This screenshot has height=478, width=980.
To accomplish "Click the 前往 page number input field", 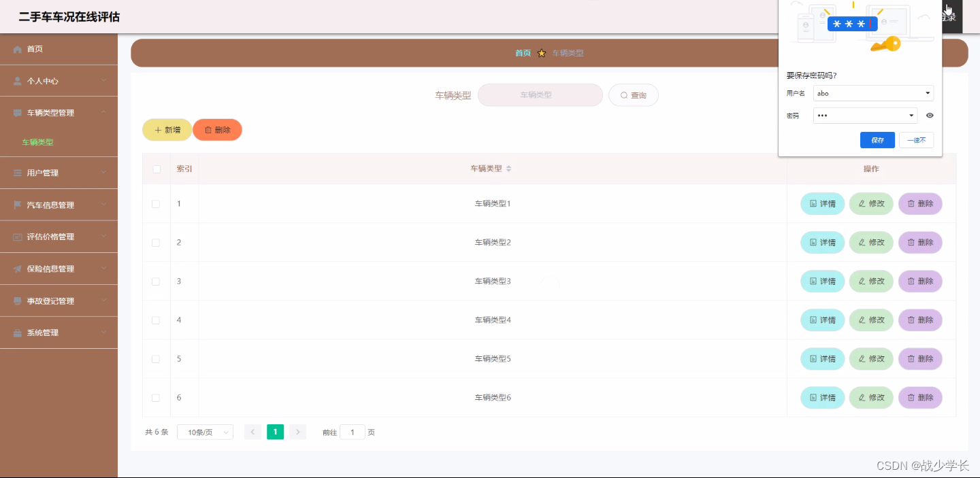I will (x=353, y=431).
